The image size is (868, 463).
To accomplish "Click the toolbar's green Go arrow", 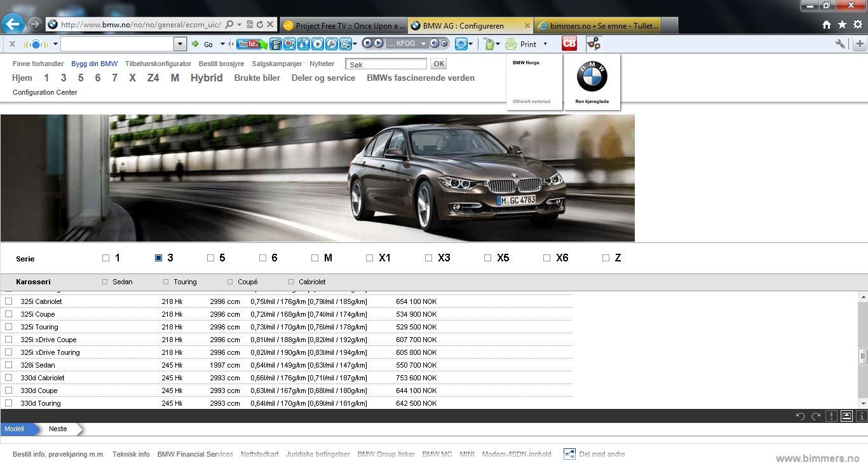I will click(x=196, y=44).
